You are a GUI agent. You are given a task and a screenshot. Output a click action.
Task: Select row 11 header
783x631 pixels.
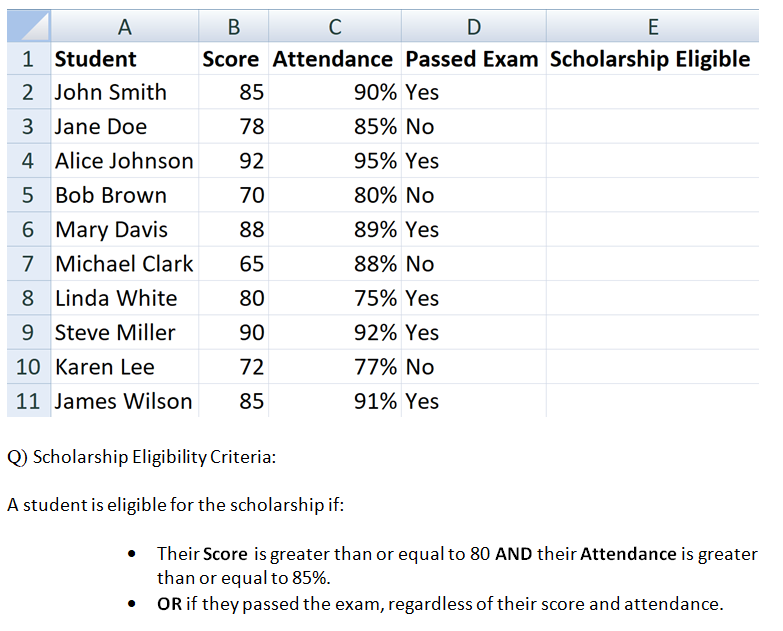(x=27, y=401)
